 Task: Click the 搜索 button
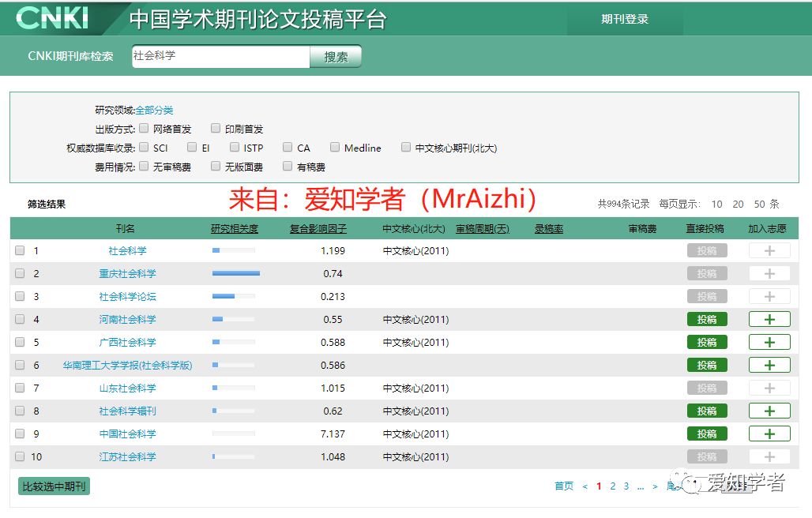(x=336, y=57)
